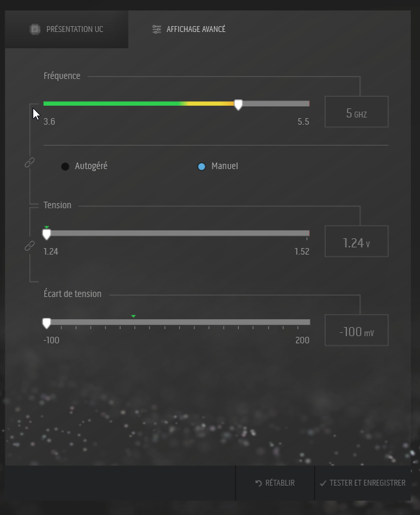Click the checkmark icon on Tester et Enregistrer
The width and height of the screenshot is (420, 515).
coord(323,483)
